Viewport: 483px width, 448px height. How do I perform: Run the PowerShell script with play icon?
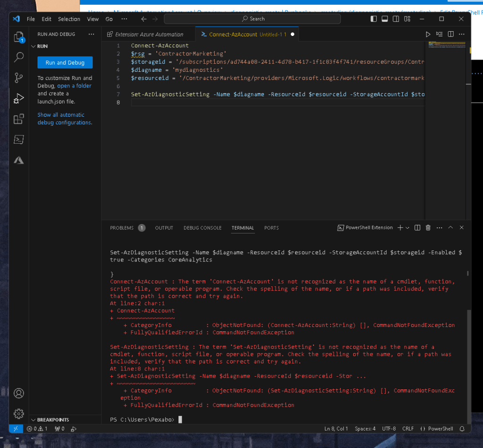coord(428,34)
